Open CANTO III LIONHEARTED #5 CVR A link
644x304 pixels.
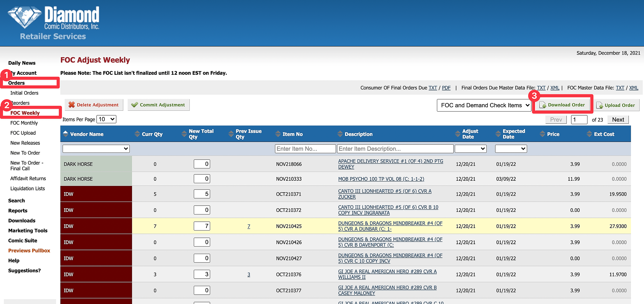[385, 194]
